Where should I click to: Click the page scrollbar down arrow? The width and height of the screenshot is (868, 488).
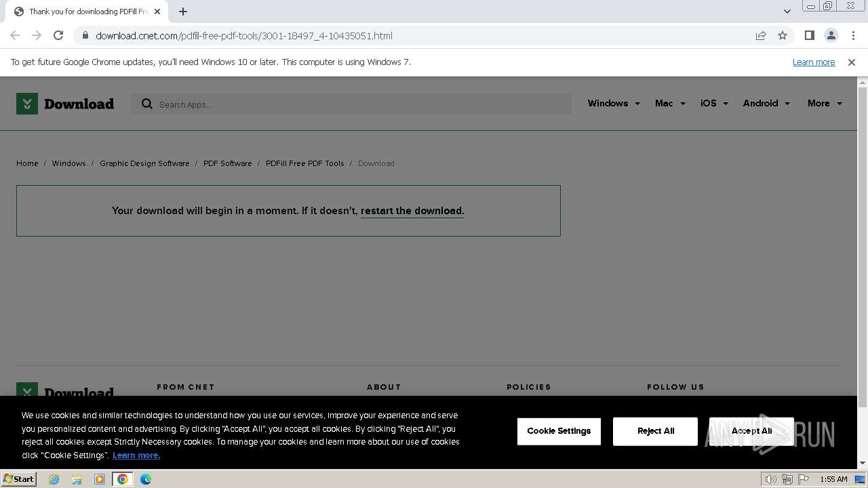(863, 463)
